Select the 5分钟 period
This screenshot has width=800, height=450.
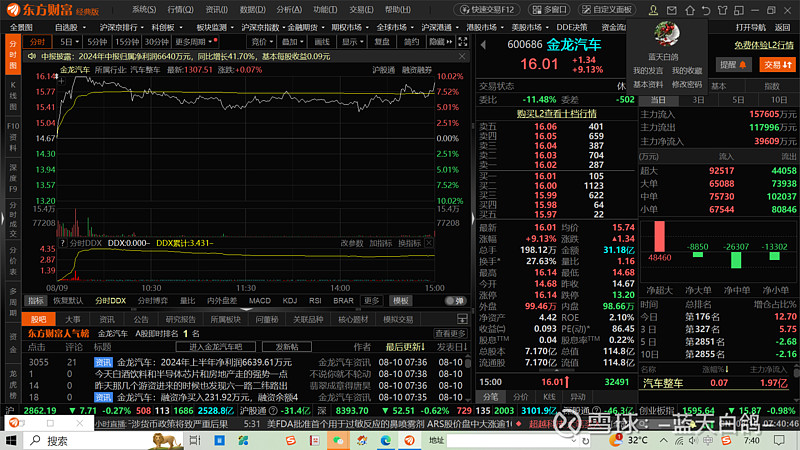(x=97, y=42)
